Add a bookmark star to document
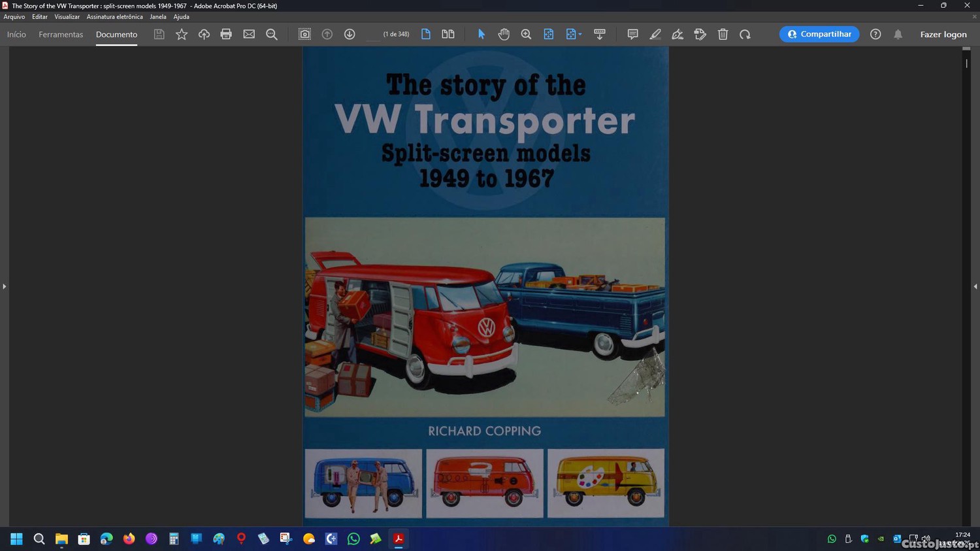 (x=182, y=34)
